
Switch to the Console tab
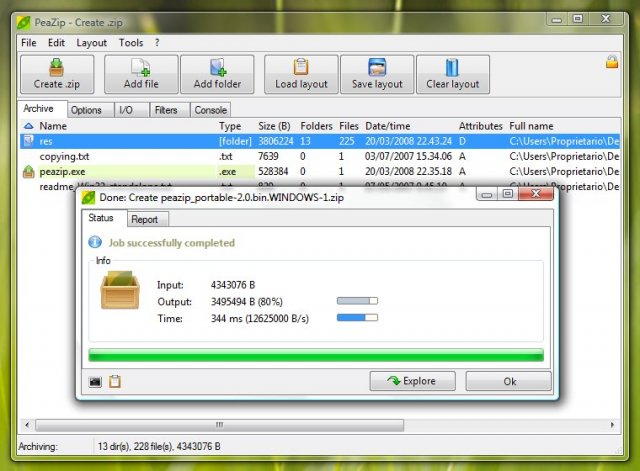point(211,110)
